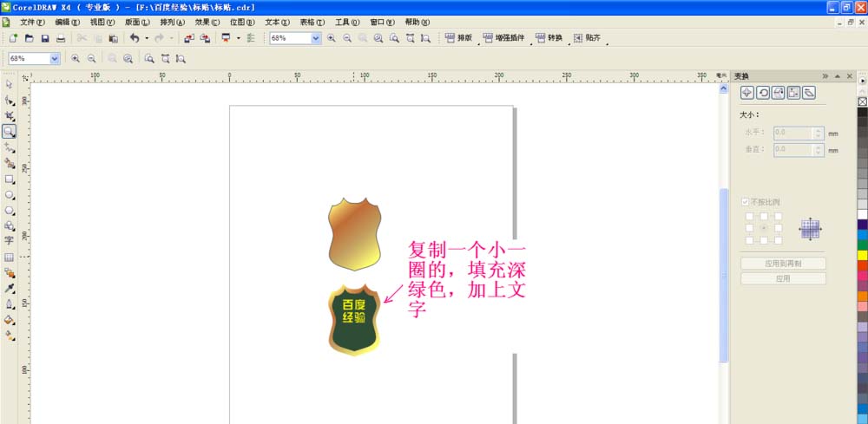Switch to Position tab in Transform docker
This screenshot has height=424, width=868.
point(746,92)
